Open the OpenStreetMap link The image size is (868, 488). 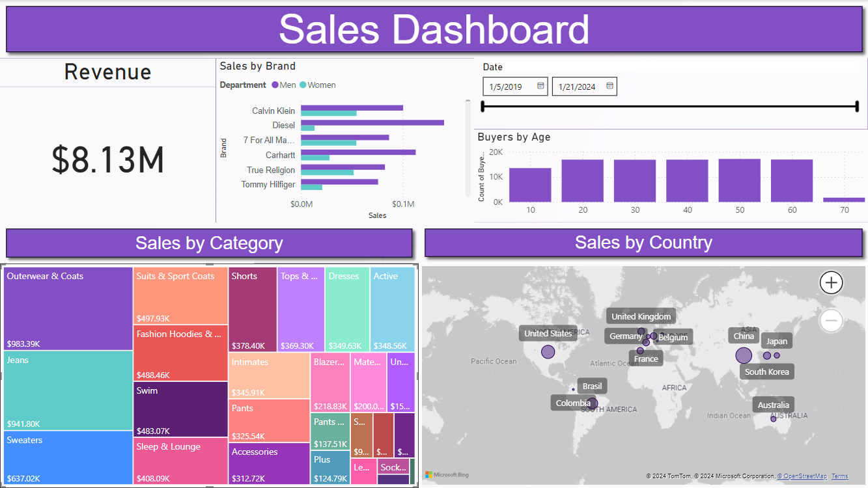click(x=802, y=476)
